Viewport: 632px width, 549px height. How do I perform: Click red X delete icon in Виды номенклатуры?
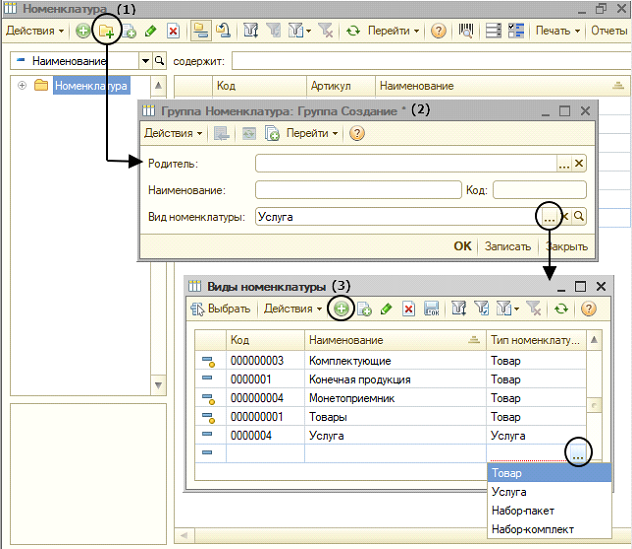pos(408,309)
